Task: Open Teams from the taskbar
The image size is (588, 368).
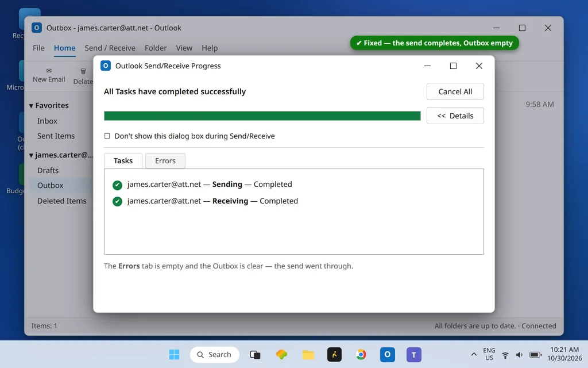Action: coord(414,354)
